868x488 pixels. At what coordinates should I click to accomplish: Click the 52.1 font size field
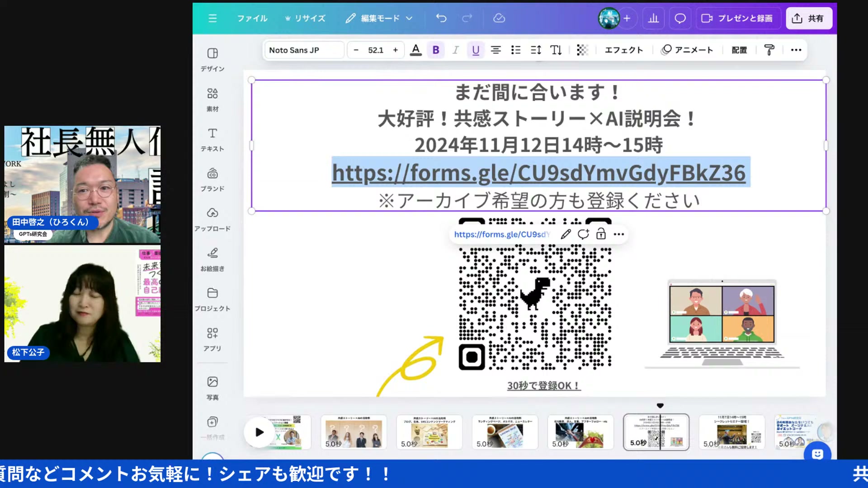pos(376,50)
